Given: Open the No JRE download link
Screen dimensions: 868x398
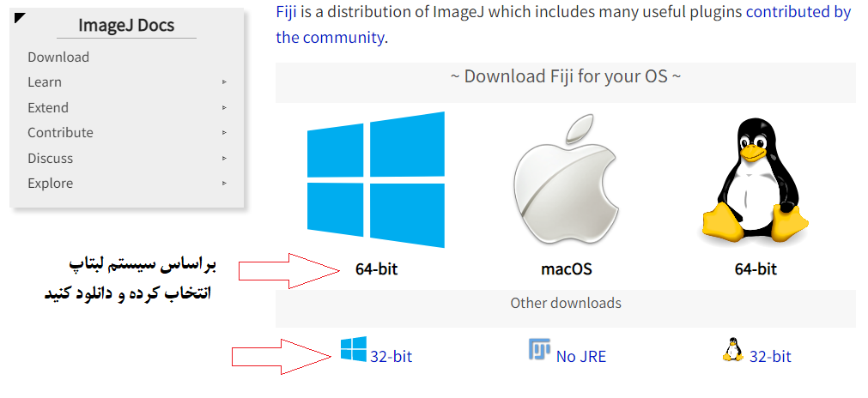Looking at the screenshot, I should (580, 357).
